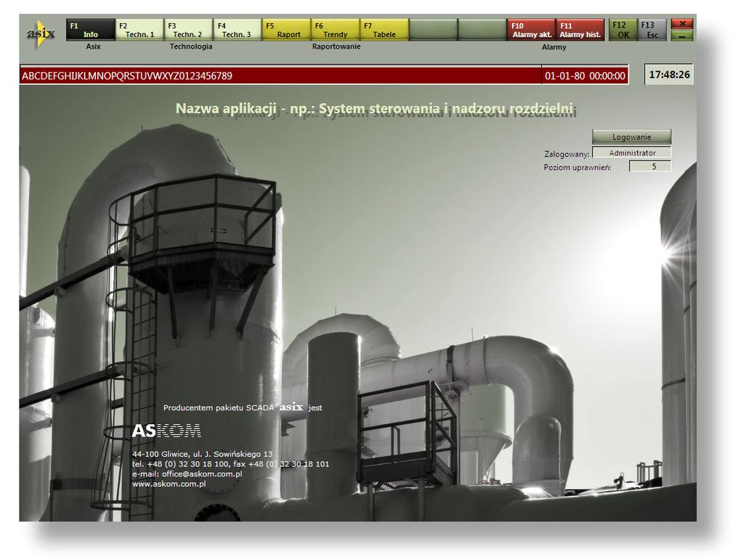Image resolution: width=743 pixels, height=560 pixels.
Task: Select the Zalogowany Administrator field
Action: point(632,153)
